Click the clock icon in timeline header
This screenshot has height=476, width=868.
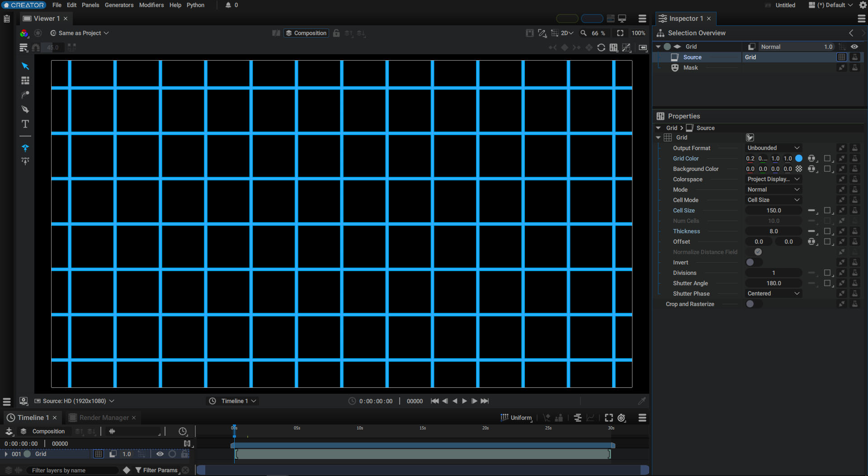[x=183, y=431]
